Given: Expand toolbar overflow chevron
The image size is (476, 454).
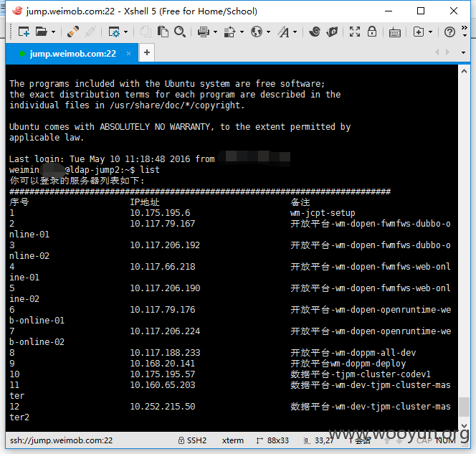Looking at the screenshot, I should [465, 28].
